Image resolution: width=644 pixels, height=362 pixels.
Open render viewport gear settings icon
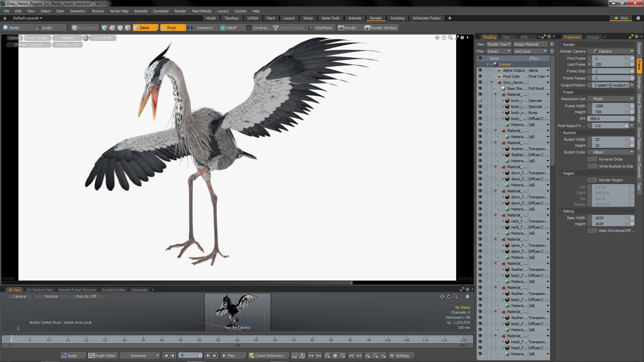click(x=462, y=38)
